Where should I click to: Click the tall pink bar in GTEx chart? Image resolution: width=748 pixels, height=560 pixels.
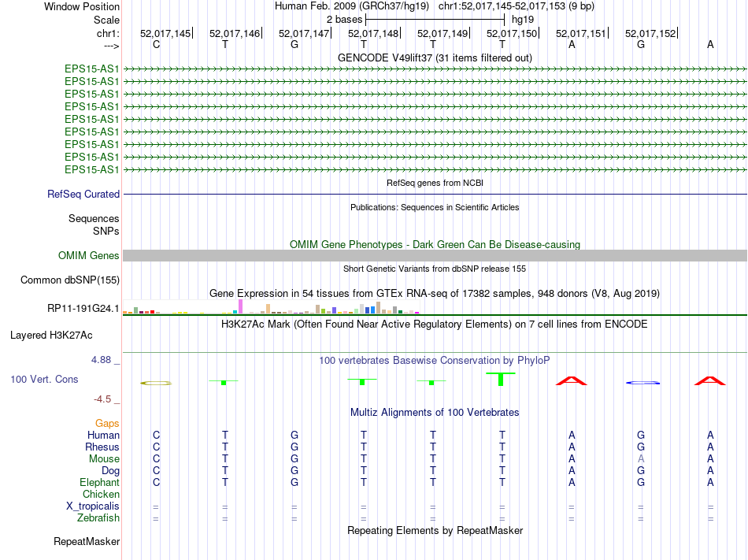240,306
